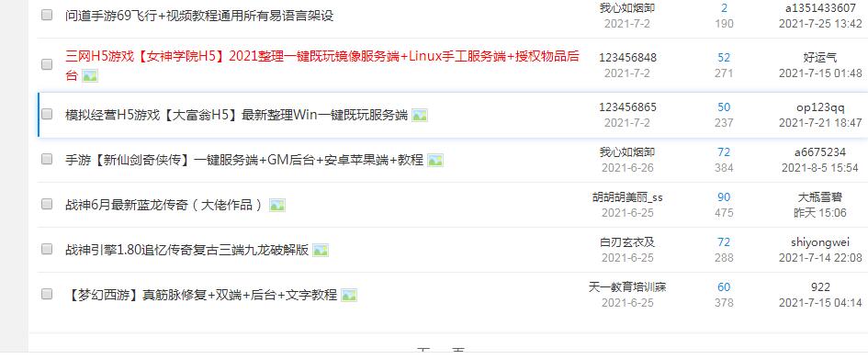Select checkbox for 新仙剑奇侠传 thread
Viewport: 868px width, 359px height.
(47, 159)
